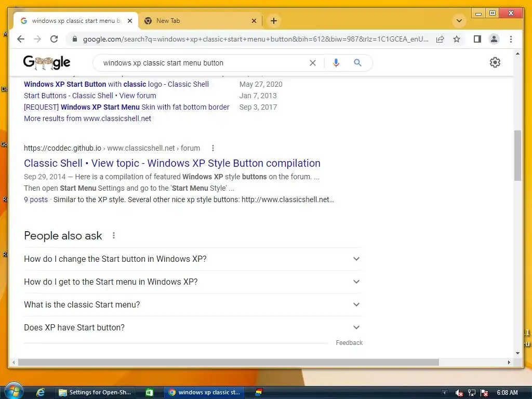The image size is (532, 399).
Task: Click the horizontal scrollbar thumb
Action: point(229,362)
